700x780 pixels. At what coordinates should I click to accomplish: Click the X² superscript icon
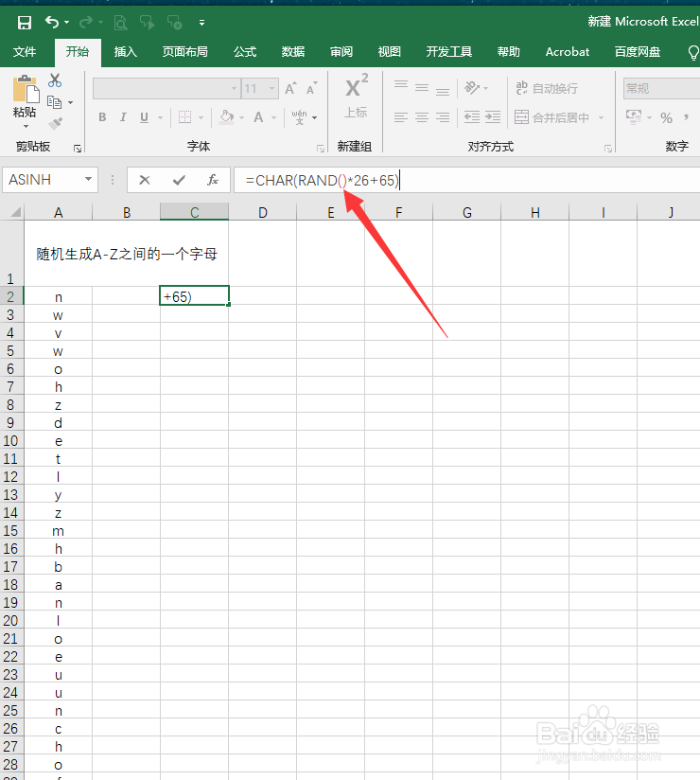pyautogui.click(x=357, y=85)
